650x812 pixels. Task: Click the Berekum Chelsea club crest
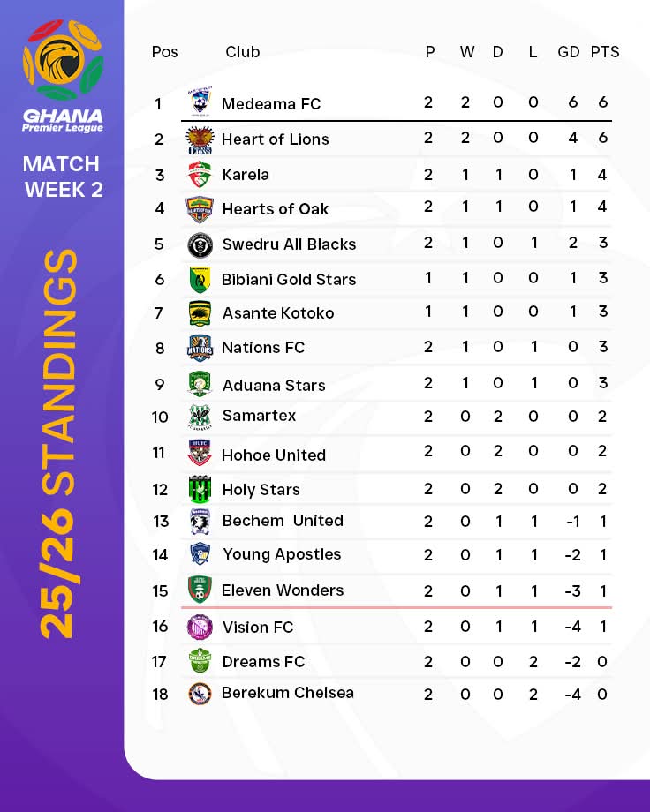pyautogui.click(x=200, y=693)
